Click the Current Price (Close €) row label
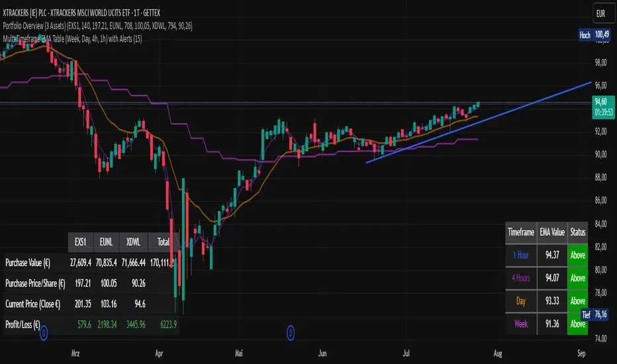617x364 pixels. point(32,304)
